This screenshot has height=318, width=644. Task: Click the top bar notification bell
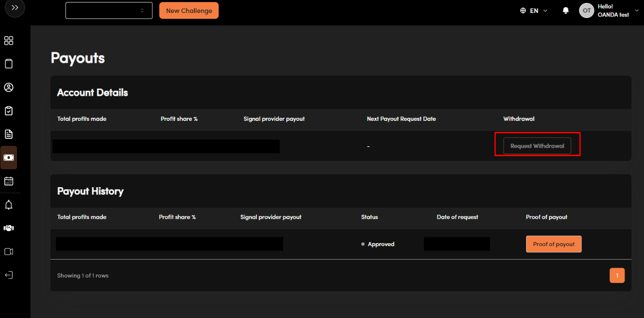pos(566,10)
